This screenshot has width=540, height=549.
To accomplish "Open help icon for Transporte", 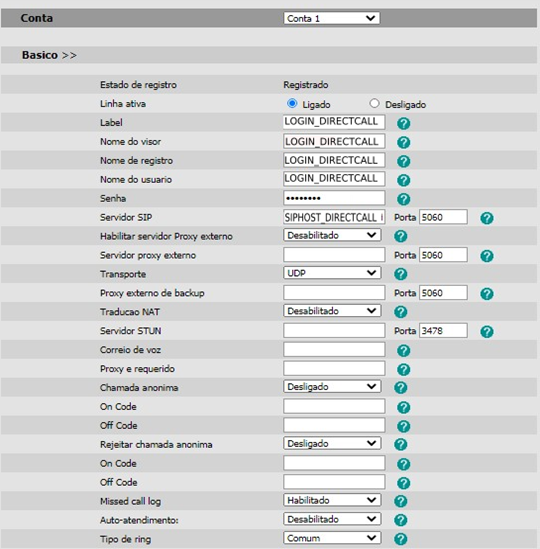I will point(401,274).
